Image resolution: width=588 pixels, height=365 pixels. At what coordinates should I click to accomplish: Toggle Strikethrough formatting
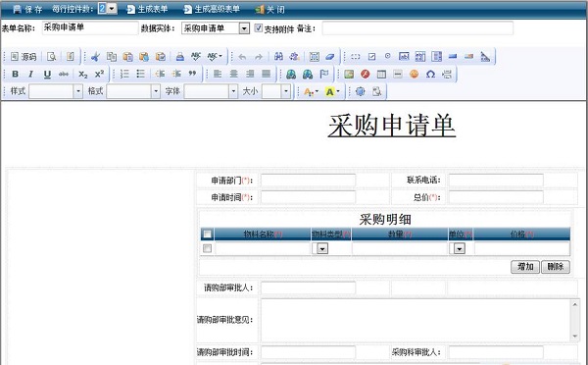[x=64, y=74]
